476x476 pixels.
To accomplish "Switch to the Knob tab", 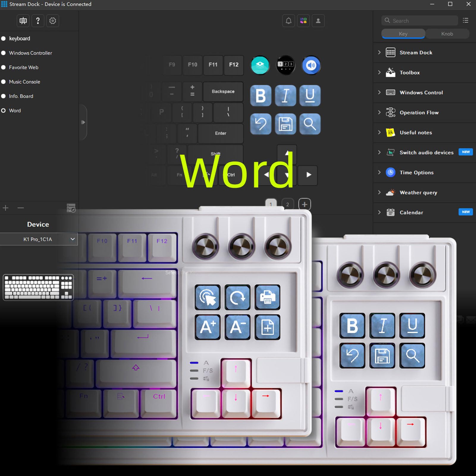I will [x=447, y=34].
